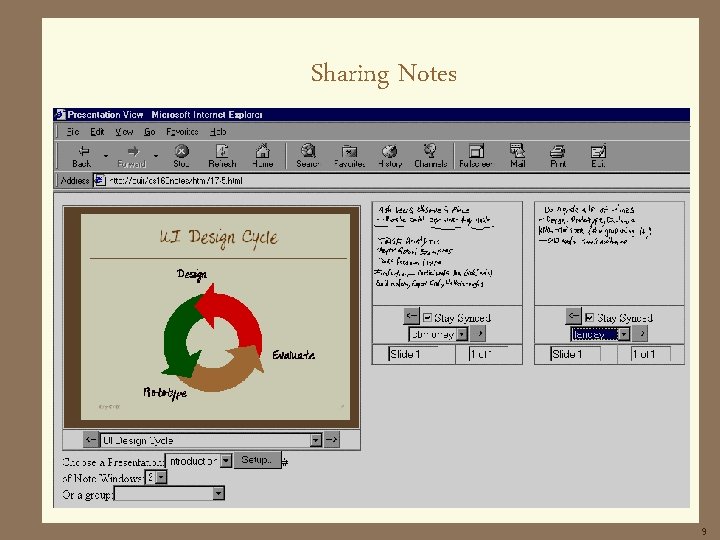Click back arrow in first notes window
The height and width of the screenshot is (540, 720).
coord(411,316)
